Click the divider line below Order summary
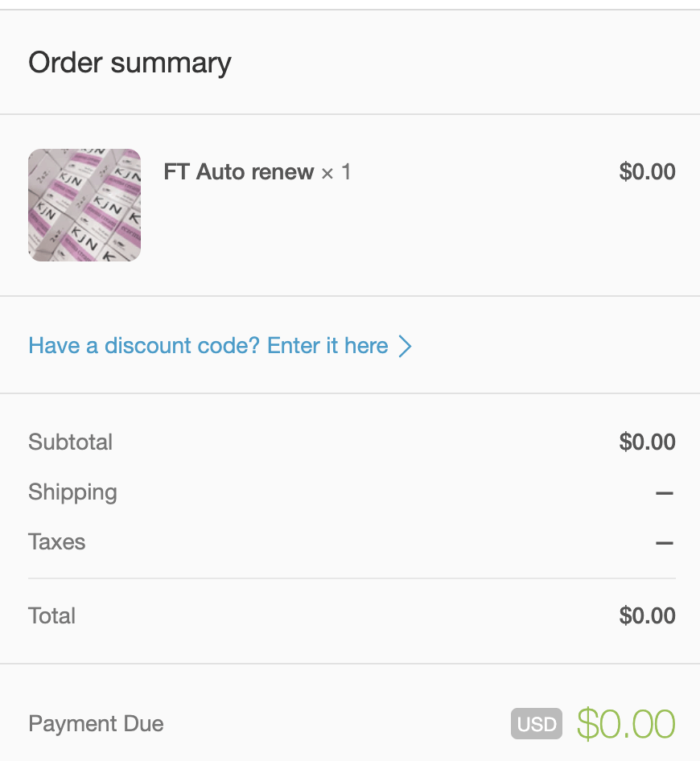 point(350,114)
